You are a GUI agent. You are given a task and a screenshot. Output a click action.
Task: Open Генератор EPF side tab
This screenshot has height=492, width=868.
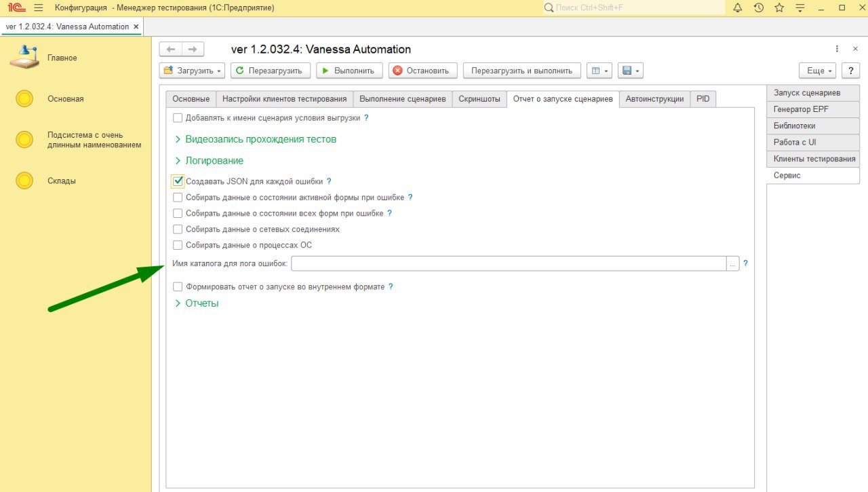click(813, 109)
